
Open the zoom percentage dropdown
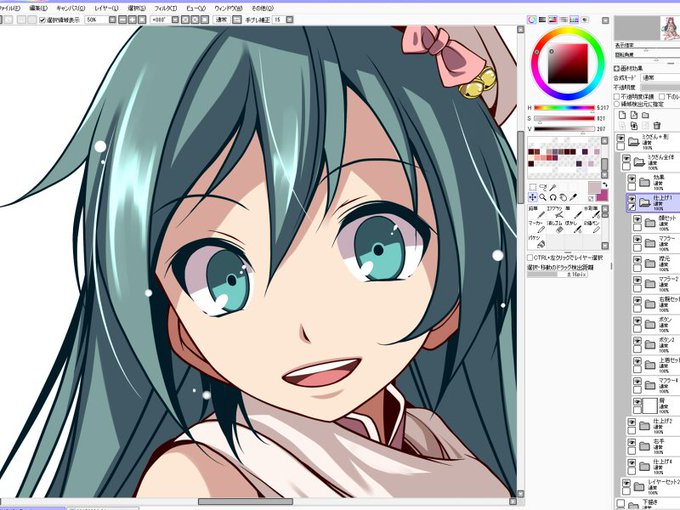pos(112,20)
